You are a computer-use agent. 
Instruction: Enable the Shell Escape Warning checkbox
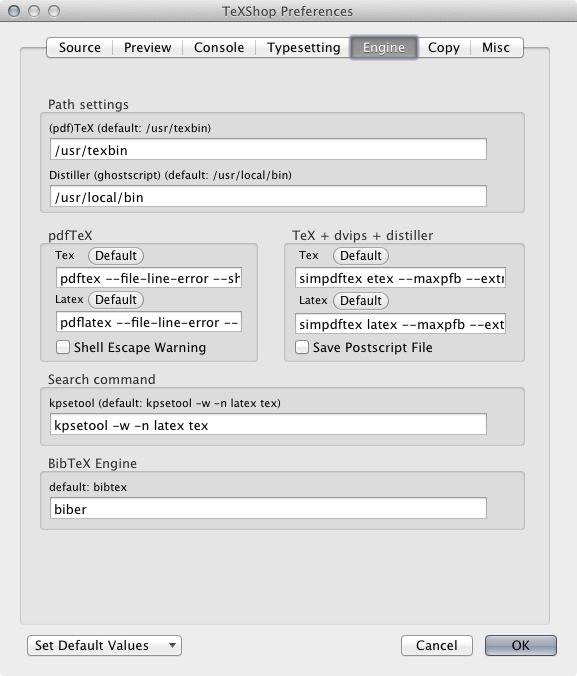pos(63,347)
